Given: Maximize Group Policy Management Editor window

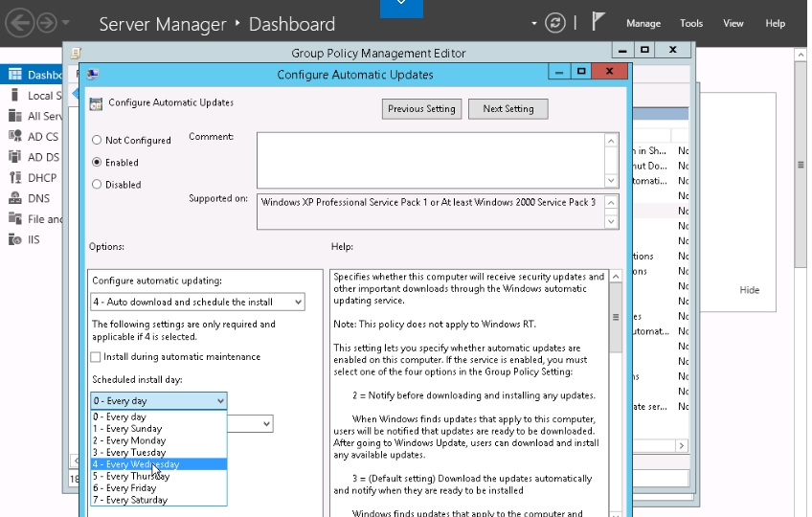Looking at the screenshot, I should pyautogui.click(x=644, y=50).
